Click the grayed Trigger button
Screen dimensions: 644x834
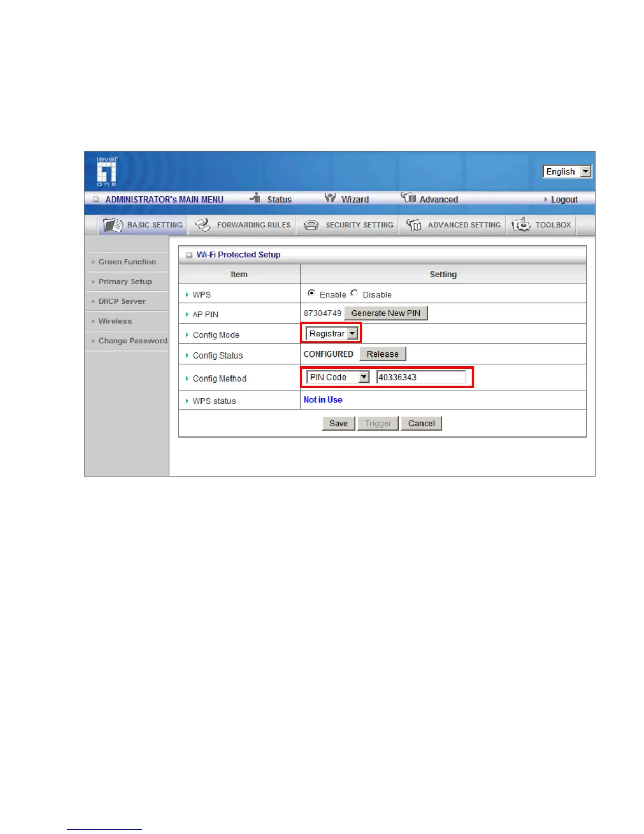378,423
